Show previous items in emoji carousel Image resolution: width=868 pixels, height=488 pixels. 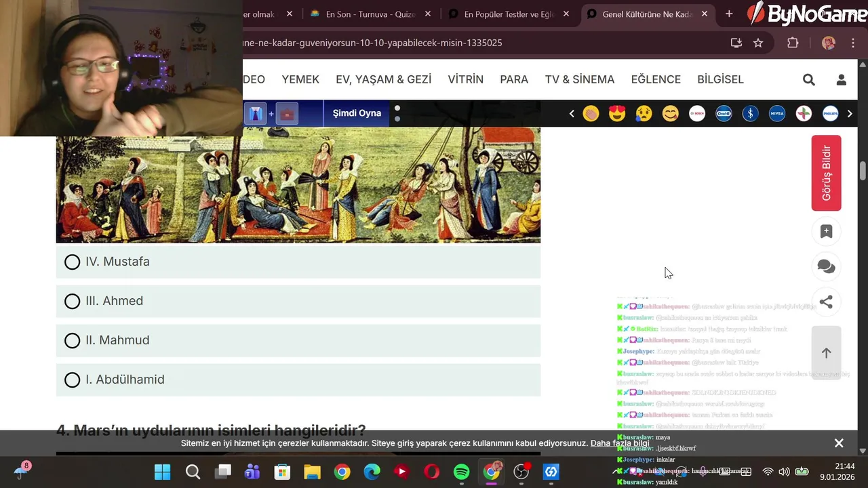[x=572, y=113]
